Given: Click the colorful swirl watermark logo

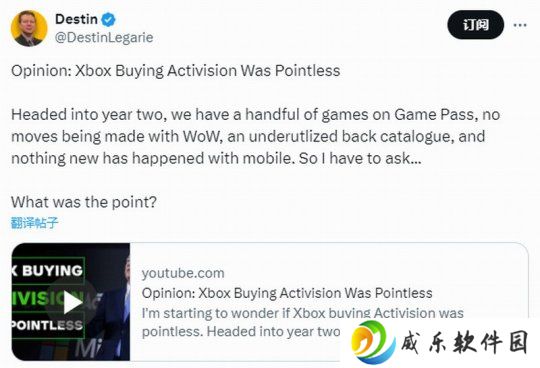Looking at the screenshot, I should pos(373,342).
